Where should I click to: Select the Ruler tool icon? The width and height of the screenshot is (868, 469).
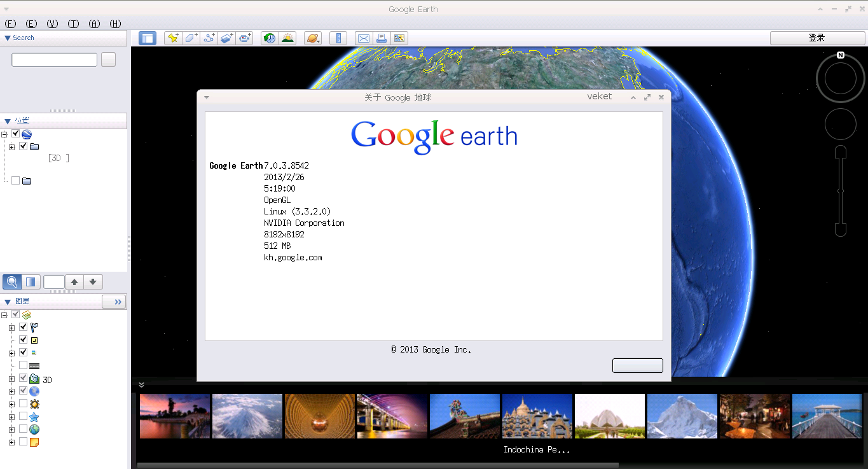click(338, 38)
